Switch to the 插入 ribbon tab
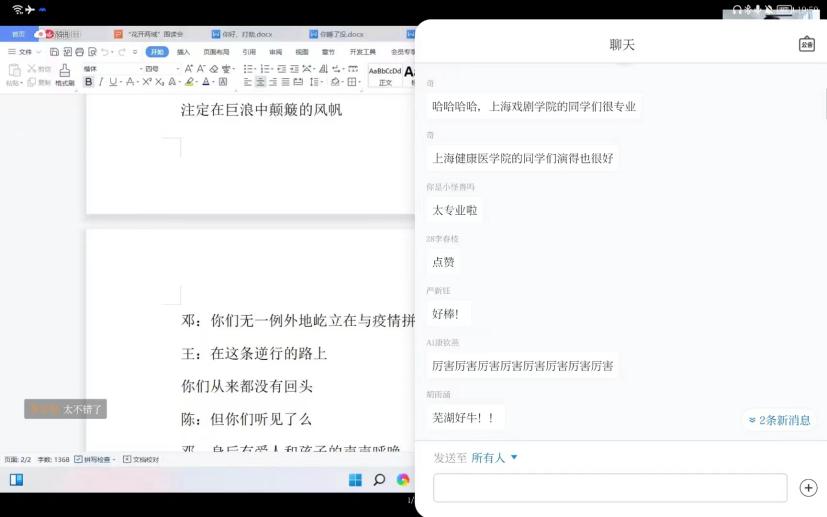 point(183,52)
